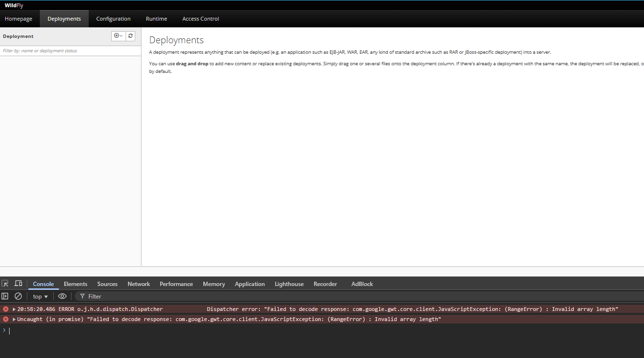Click the WildFly logo
The width and height of the screenshot is (644, 358).
tap(14, 5)
